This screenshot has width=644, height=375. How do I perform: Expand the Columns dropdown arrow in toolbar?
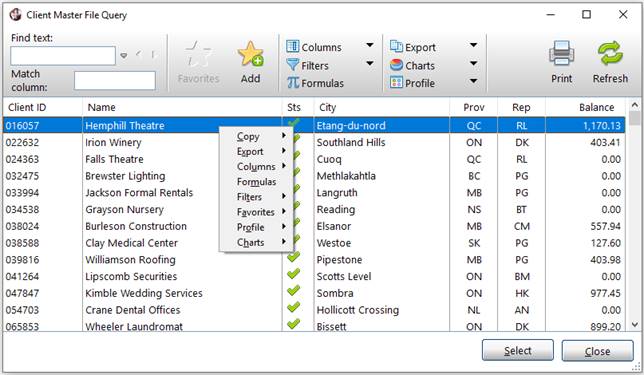tap(370, 45)
